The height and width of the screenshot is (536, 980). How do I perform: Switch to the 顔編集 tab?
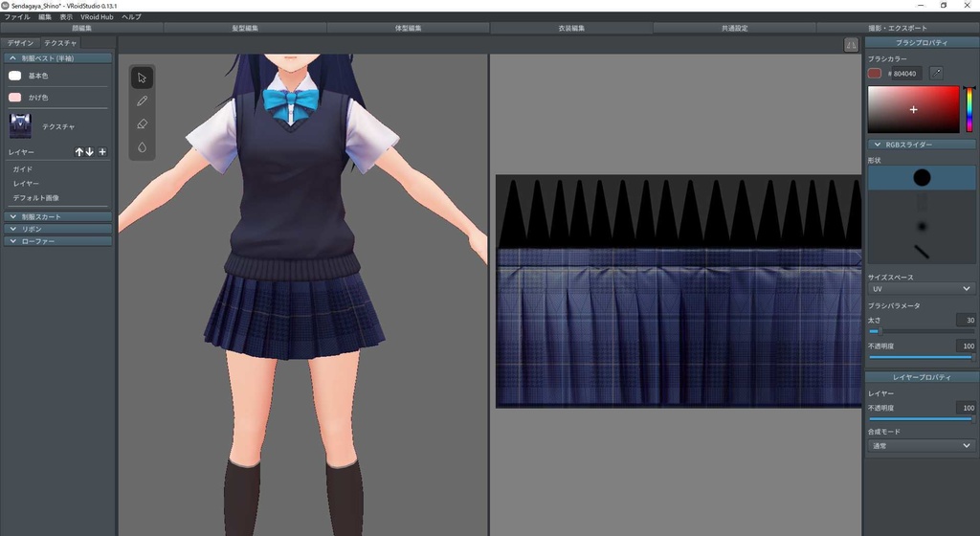click(x=82, y=28)
